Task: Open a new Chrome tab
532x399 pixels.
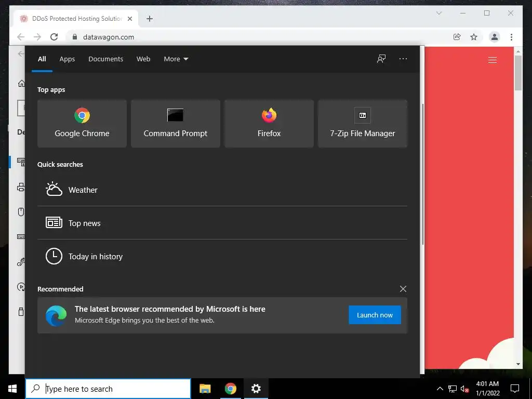Action: pos(150,19)
